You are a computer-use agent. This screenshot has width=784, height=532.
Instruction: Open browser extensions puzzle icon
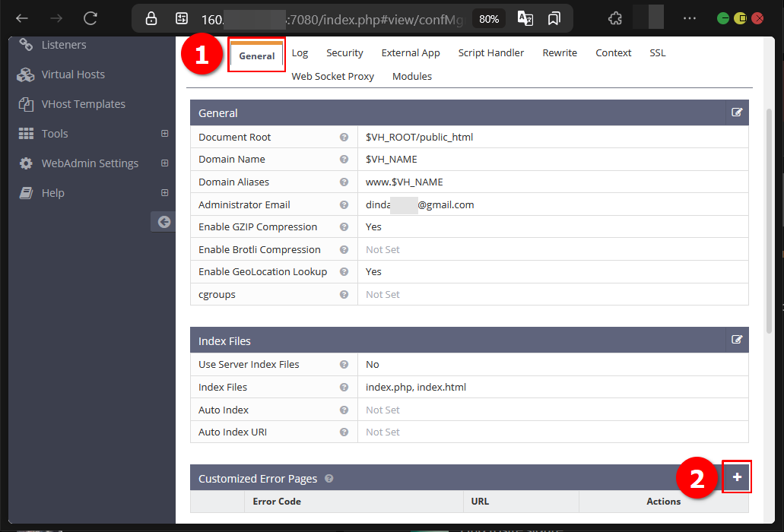click(614, 18)
